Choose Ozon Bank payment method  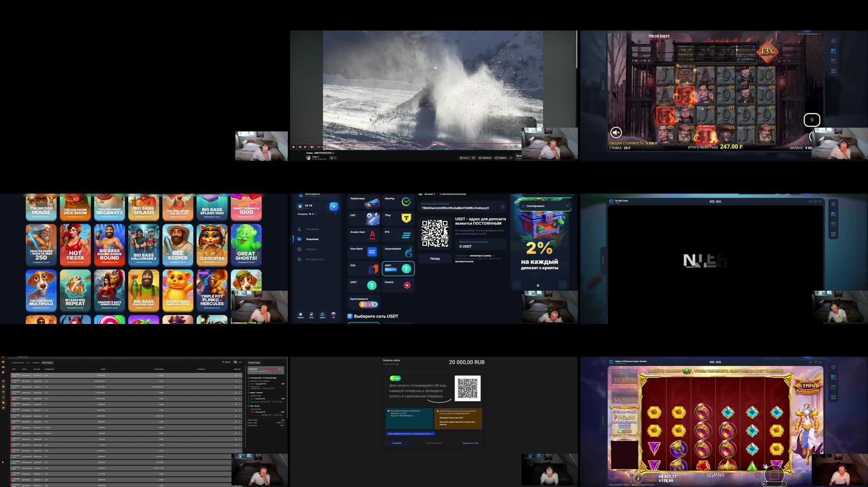tap(364, 252)
